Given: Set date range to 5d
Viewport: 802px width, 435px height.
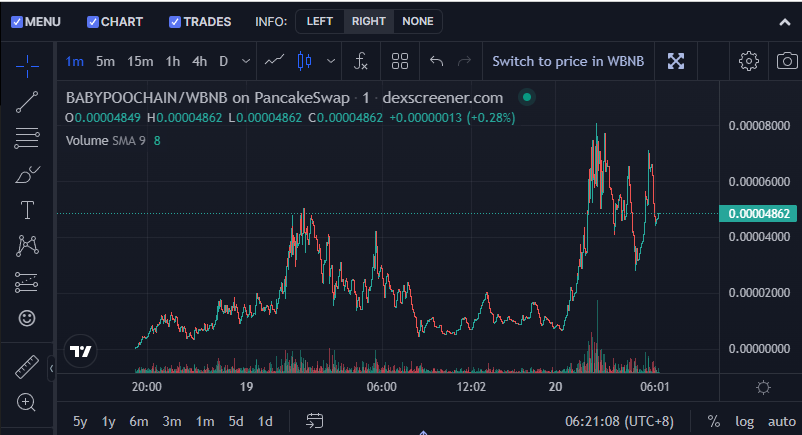Looking at the screenshot, I should tap(236, 421).
